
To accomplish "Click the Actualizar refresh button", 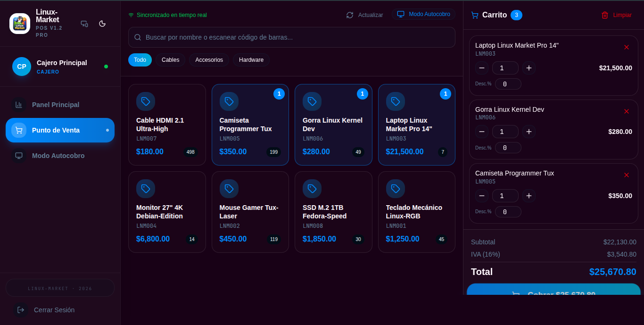I will coord(364,15).
